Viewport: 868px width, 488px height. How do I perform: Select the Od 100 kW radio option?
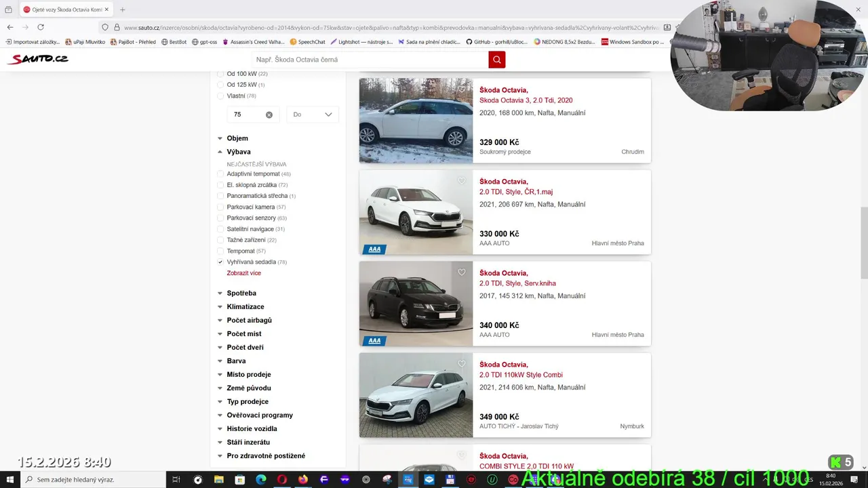[x=220, y=74]
